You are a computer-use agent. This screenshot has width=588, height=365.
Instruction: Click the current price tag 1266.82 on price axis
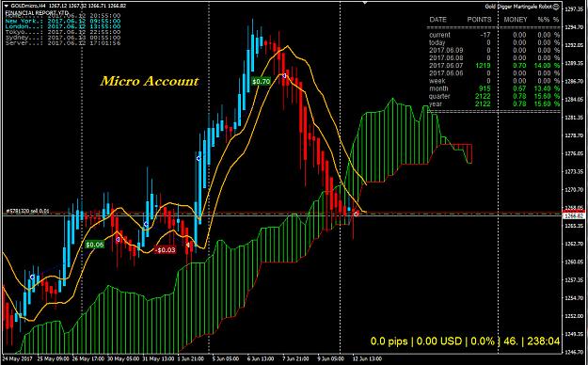tap(574, 216)
